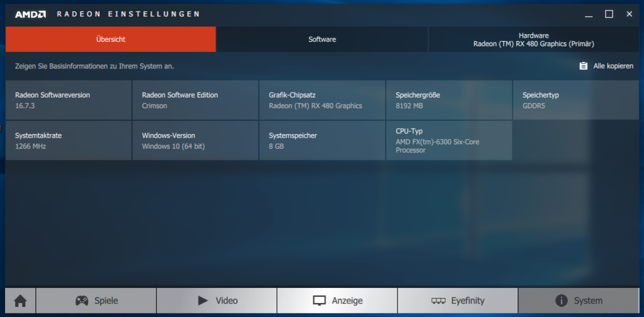The image size is (644, 317).
Task: Click the Zeigen Sie Basisinformationen description text
Action: click(95, 66)
